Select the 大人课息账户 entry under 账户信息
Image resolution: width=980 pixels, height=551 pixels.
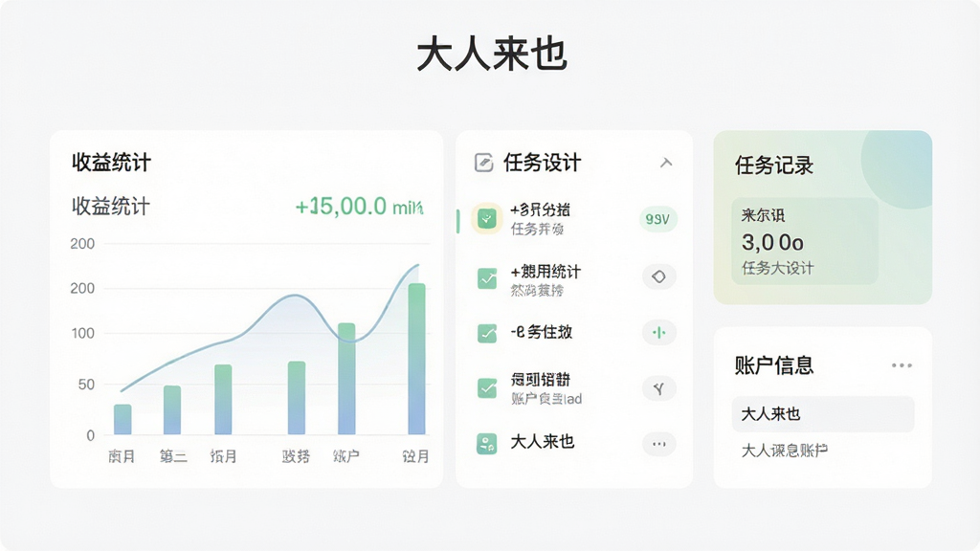[x=785, y=451]
